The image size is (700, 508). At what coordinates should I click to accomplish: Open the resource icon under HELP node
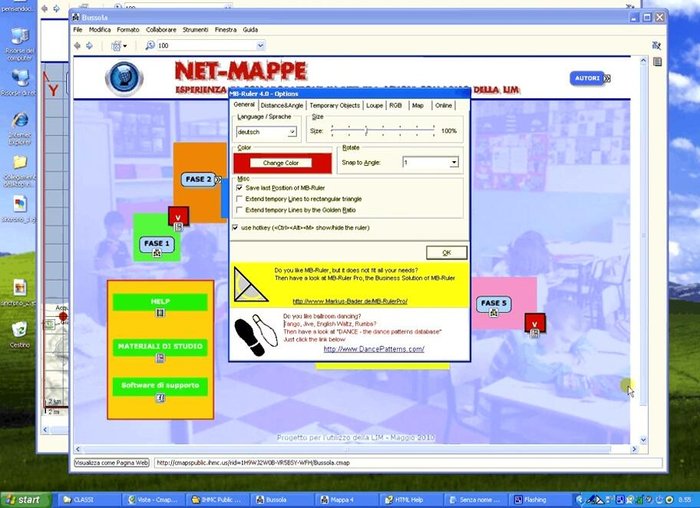[160, 314]
